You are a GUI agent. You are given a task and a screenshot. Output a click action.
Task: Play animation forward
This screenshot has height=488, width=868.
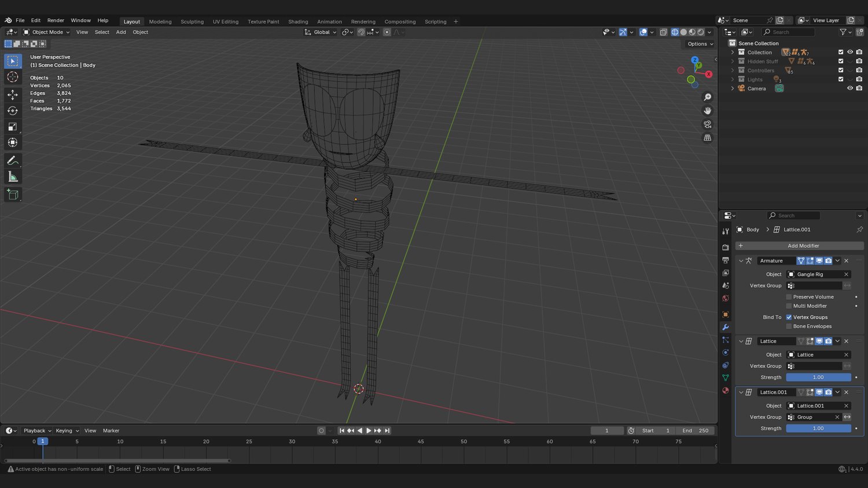coord(369,431)
